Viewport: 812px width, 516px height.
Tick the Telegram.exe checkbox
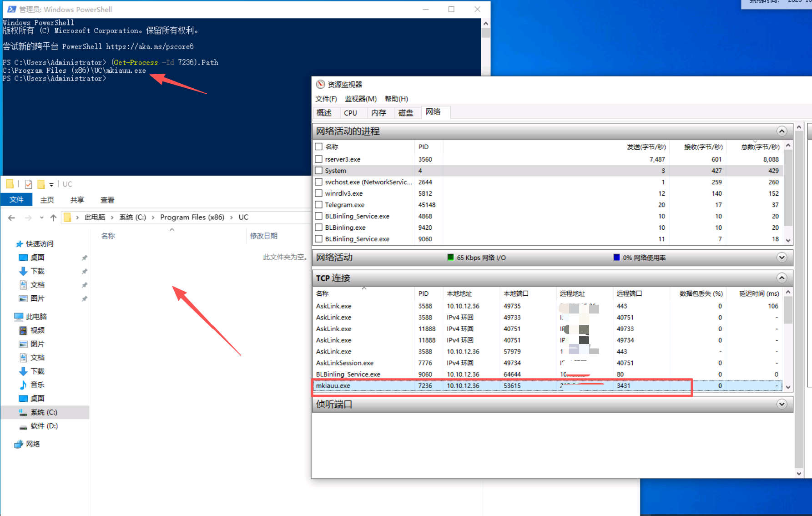pos(319,205)
